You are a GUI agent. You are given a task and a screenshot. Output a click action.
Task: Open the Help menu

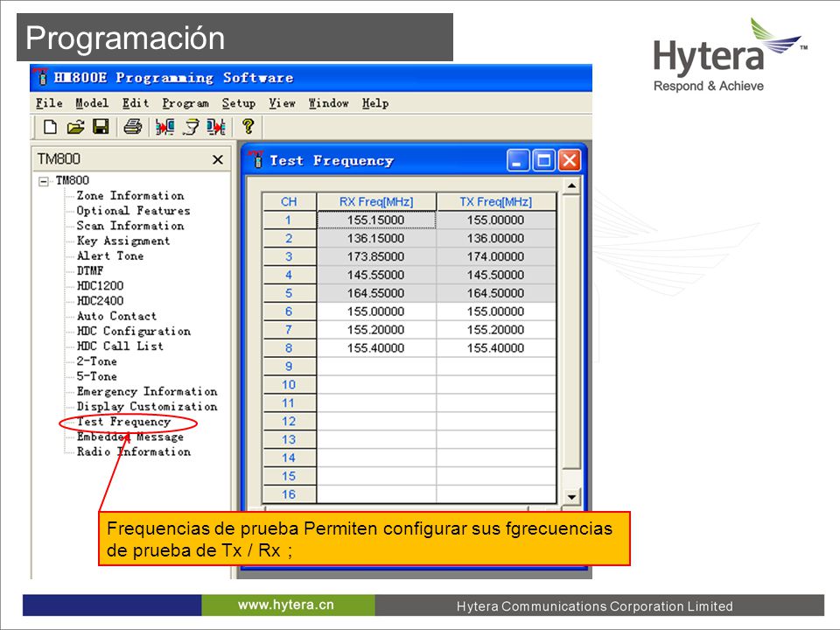click(375, 103)
